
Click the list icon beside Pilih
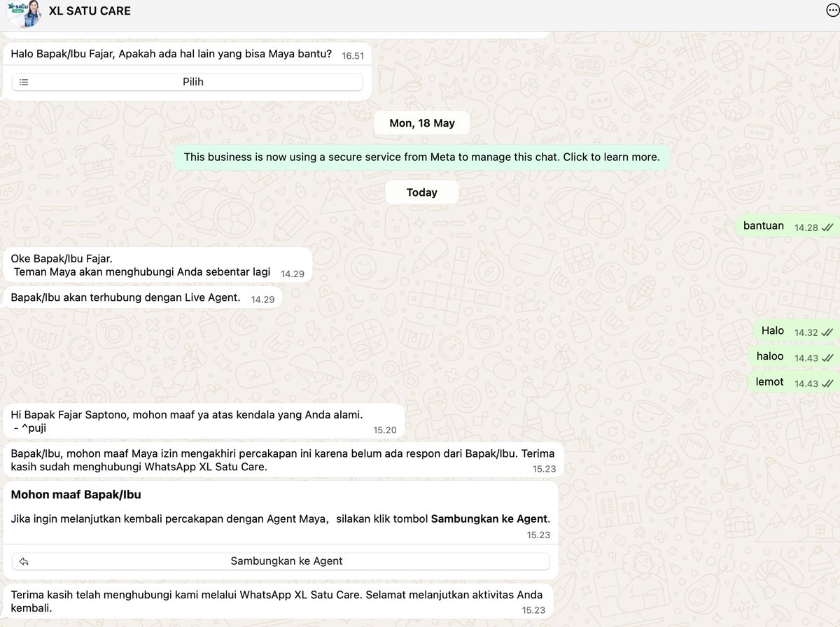pyautogui.click(x=24, y=82)
